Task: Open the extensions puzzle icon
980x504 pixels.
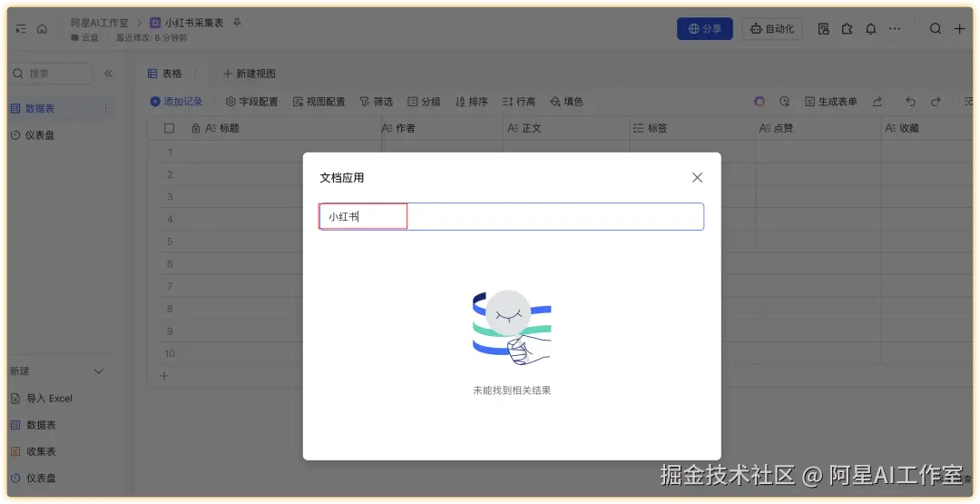Action: pyautogui.click(x=847, y=29)
